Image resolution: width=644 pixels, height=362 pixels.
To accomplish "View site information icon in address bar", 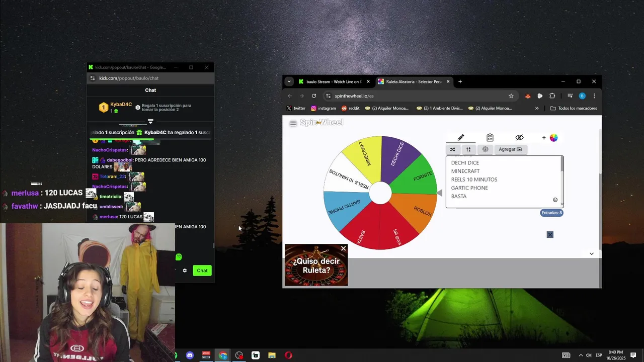I will pyautogui.click(x=328, y=96).
